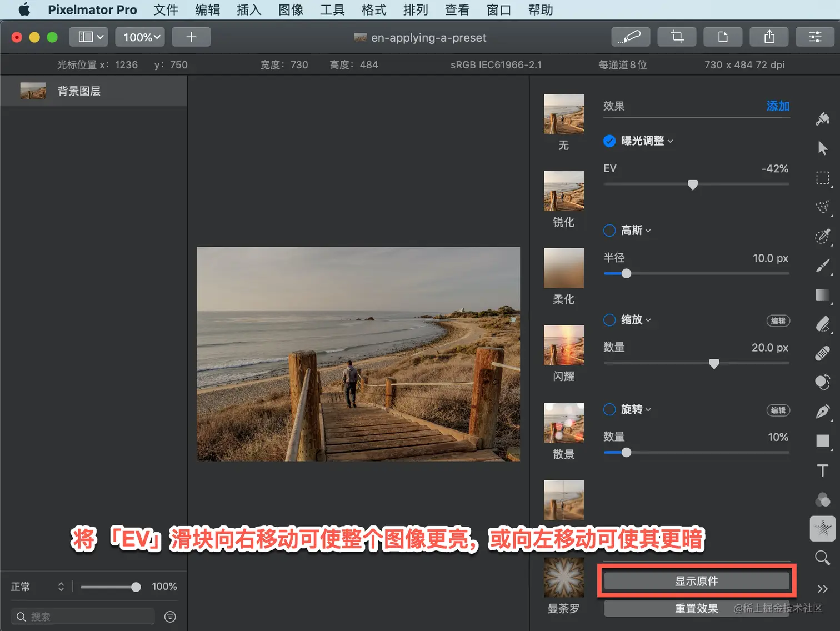The width and height of the screenshot is (840, 631).
Task: Enable the 旋转 effect checkbox
Action: (609, 409)
